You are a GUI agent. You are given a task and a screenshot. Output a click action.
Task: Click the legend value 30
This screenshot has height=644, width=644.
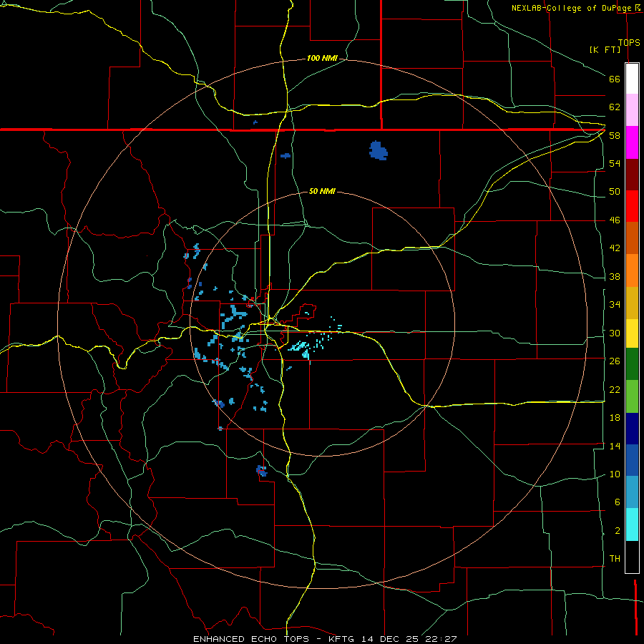point(615,333)
